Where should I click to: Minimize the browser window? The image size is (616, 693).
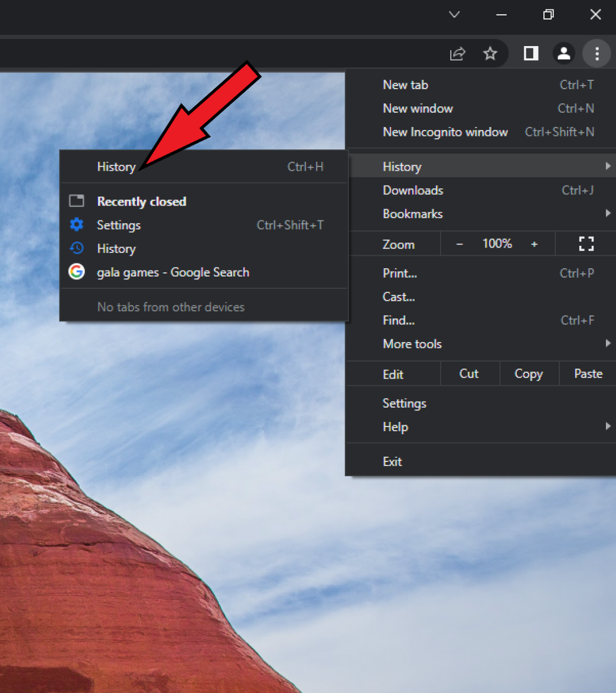tap(501, 15)
